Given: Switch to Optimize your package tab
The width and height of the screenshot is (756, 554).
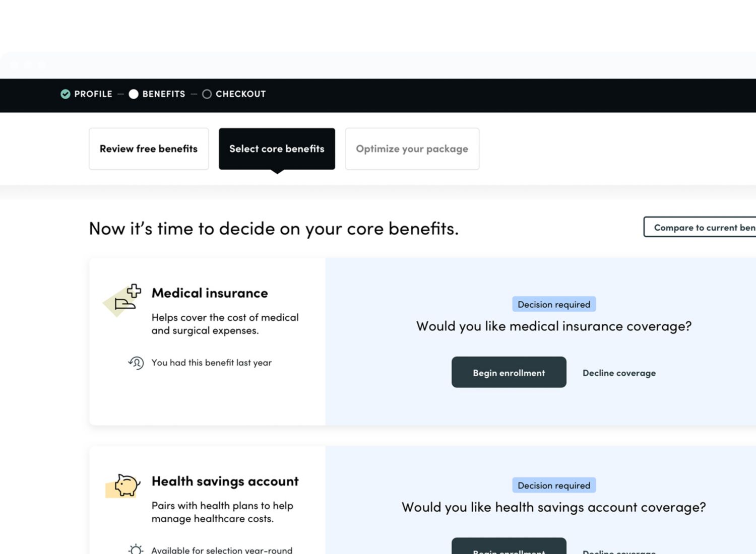Looking at the screenshot, I should point(412,149).
